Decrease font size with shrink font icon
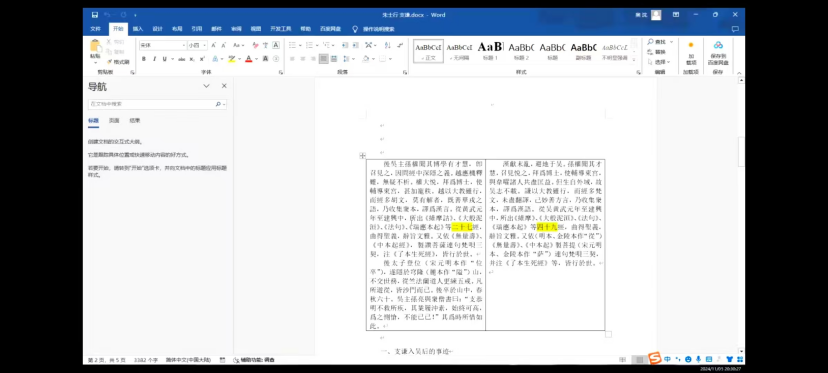 point(224,45)
